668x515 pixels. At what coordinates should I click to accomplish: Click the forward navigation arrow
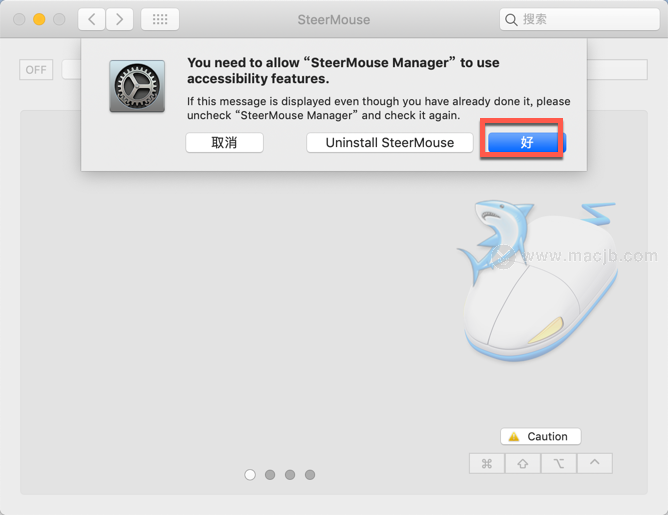[119, 19]
